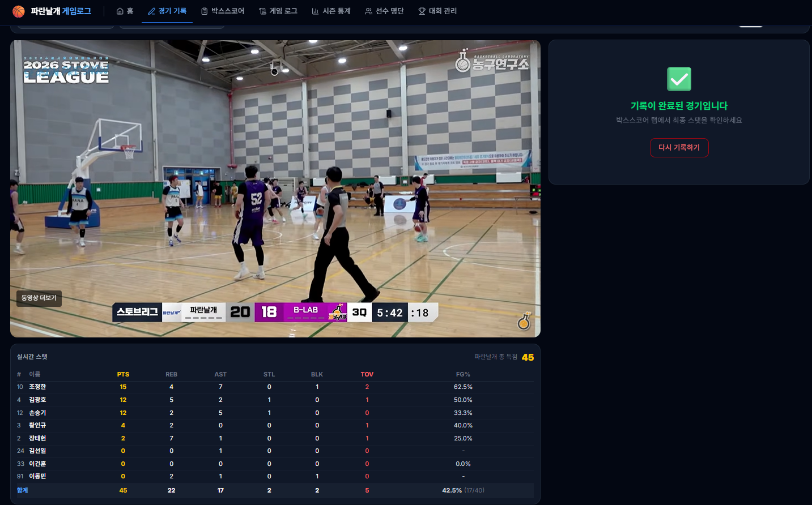
Task: Click the pencil icon beside 경기 기록
Action: pyautogui.click(x=151, y=11)
